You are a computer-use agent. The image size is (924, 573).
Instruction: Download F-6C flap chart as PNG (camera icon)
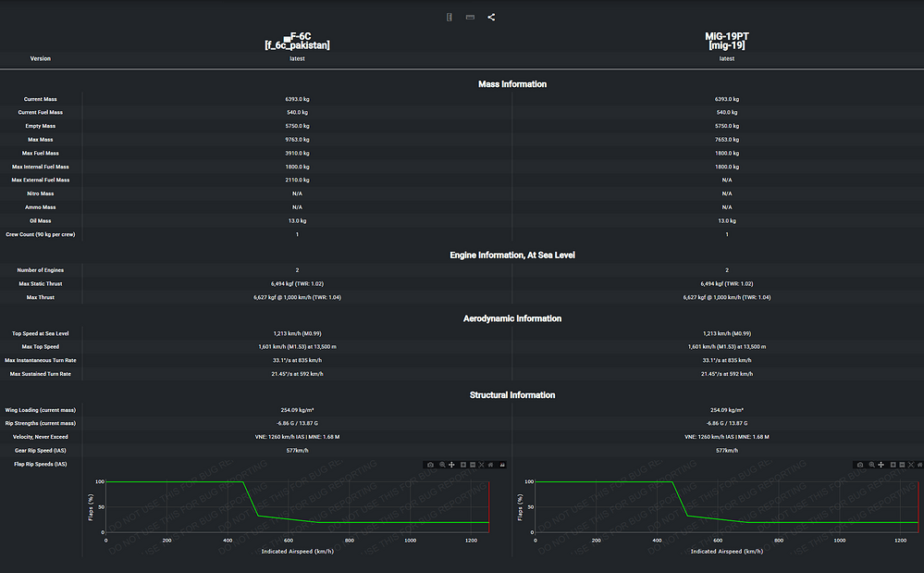point(430,465)
